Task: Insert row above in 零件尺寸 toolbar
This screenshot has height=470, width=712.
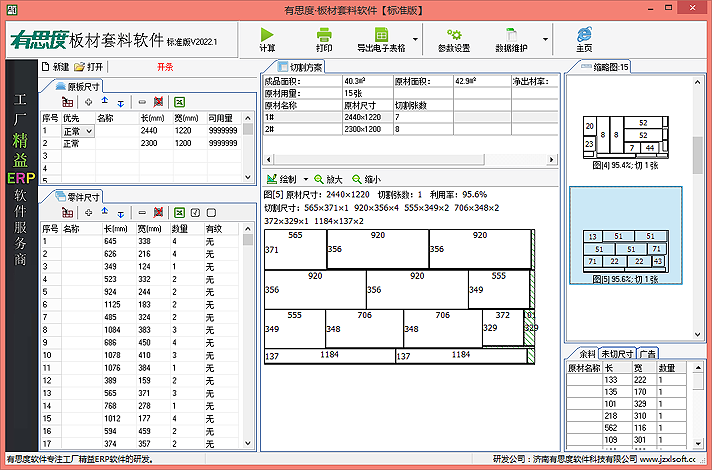Action: [104, 212]
